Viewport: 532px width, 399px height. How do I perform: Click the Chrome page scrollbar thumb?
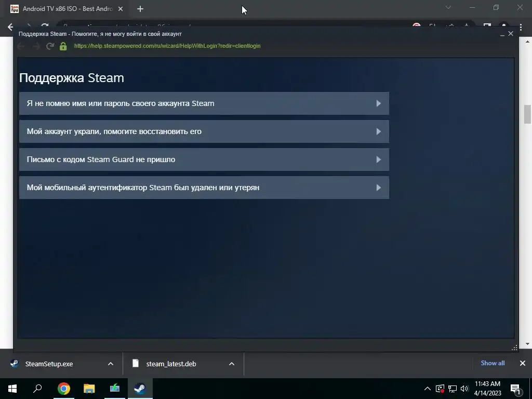click(528, 115)
